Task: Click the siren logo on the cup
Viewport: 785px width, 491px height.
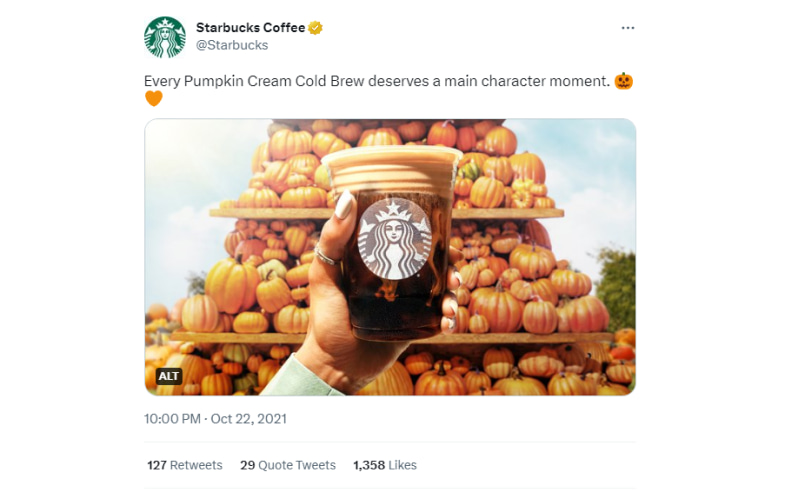Action: pyautogui.click(x=394, y=240)
